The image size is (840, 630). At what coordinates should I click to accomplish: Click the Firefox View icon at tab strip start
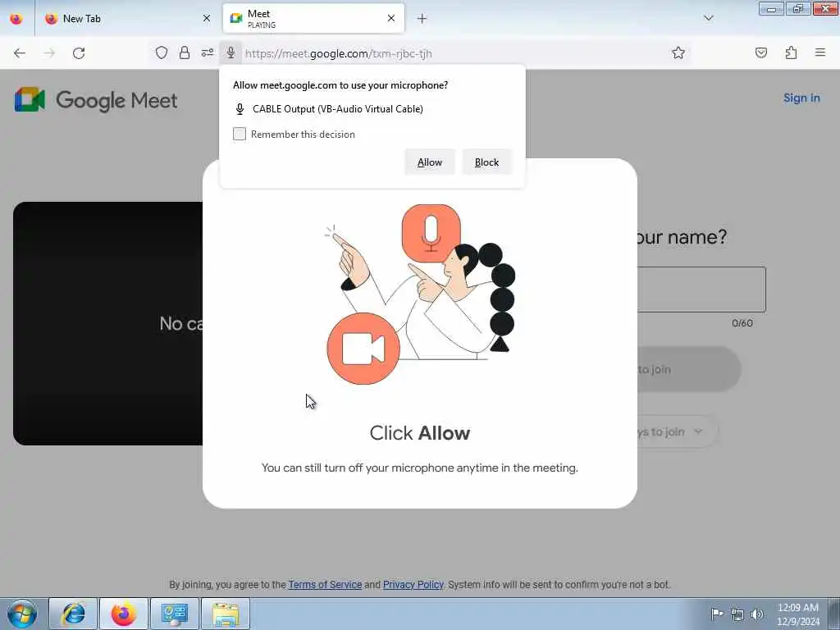pos(16,19)
